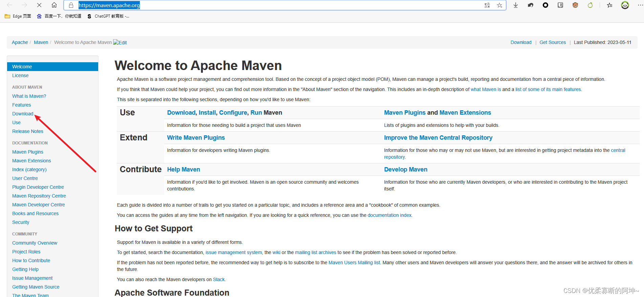Stop loading the page with the X button
Image resolution: width=644 pixels, height=297 pixels.
coord(39,5)
